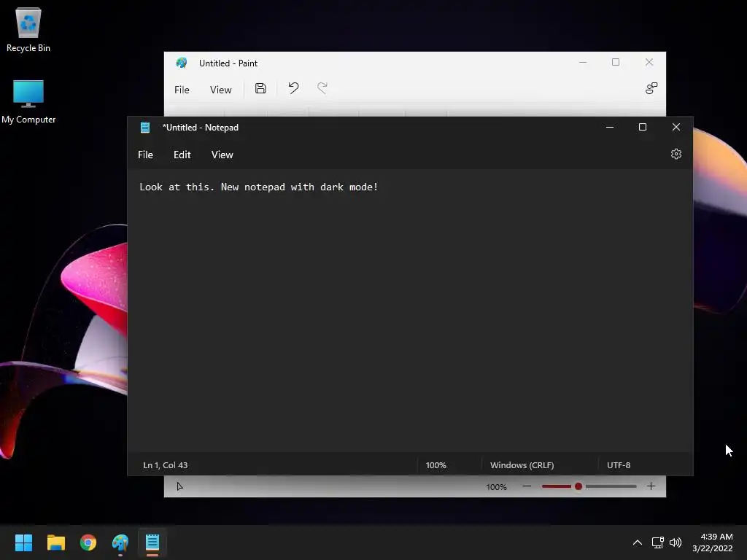
Task: Click the 100% zoom value in Paint status bar
Action: coord(496,486)
